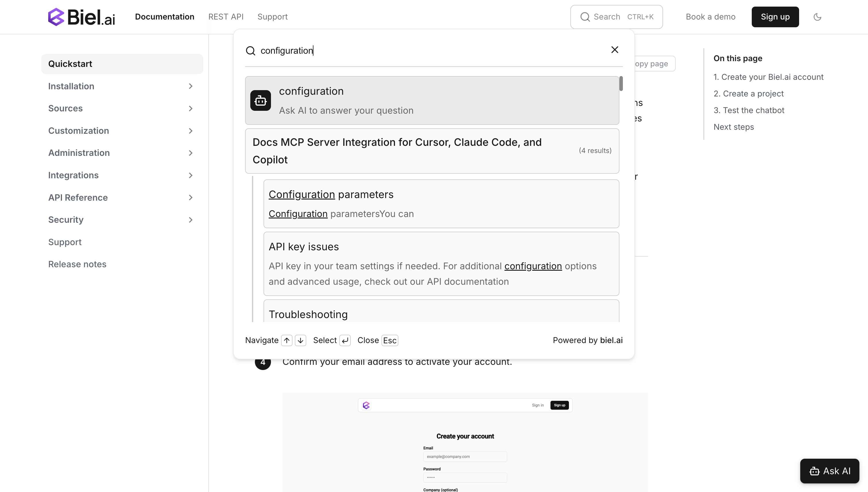The height and width of the screenshot is (492, 868).
Task: Open the Configuration parameters search result
Action: point(441,204)
